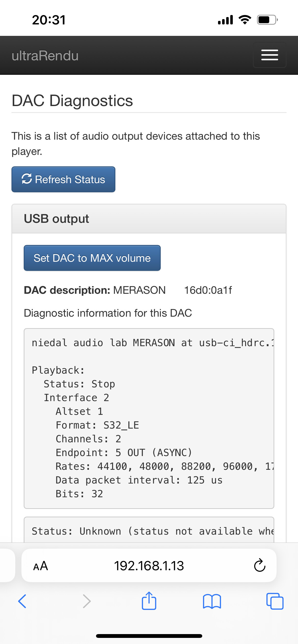Open Safari's AA page settings menu
The width and height of the screenshot is (298, 644).
point(40,566)
